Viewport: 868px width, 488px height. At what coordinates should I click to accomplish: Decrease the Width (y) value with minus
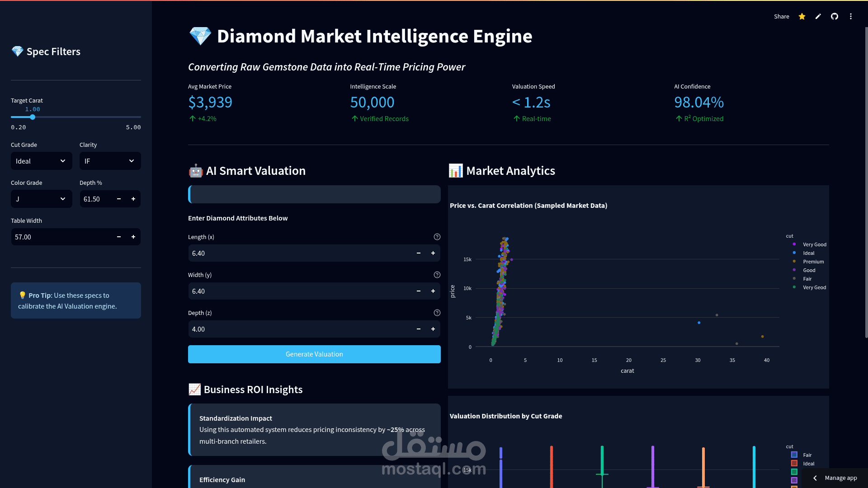[x=419, y=291]
